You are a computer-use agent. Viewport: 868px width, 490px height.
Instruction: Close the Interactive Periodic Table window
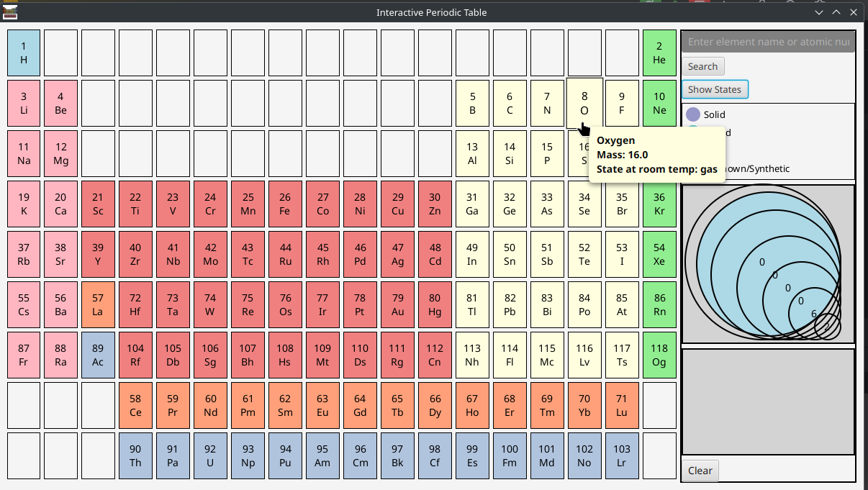click(854, 12)
